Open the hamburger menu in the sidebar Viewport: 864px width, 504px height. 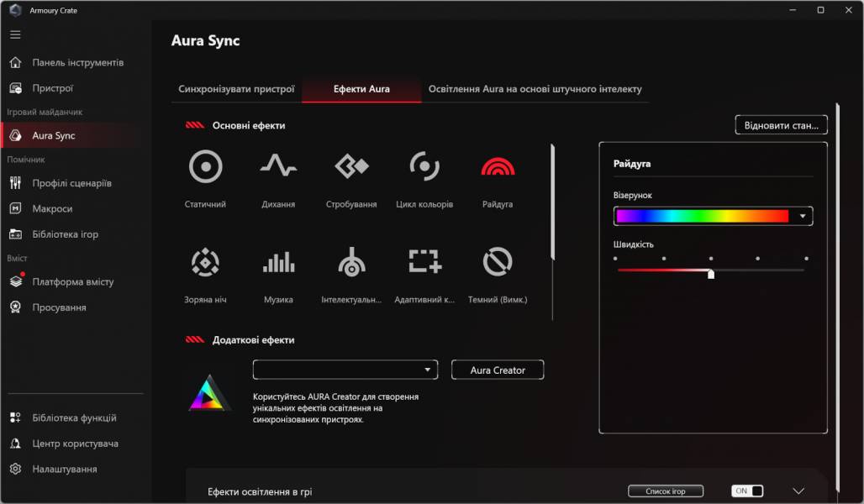15,34
